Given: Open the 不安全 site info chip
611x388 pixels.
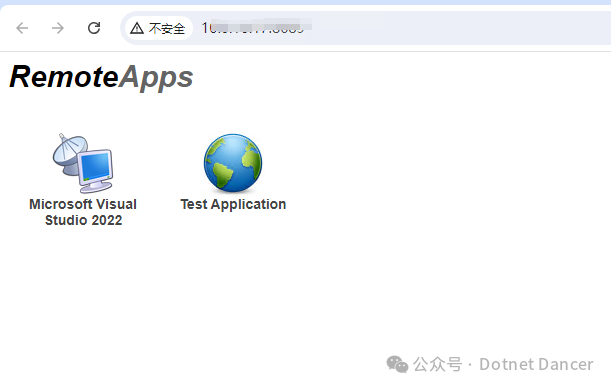Looking at the screenshot, I should coord(159,28).
